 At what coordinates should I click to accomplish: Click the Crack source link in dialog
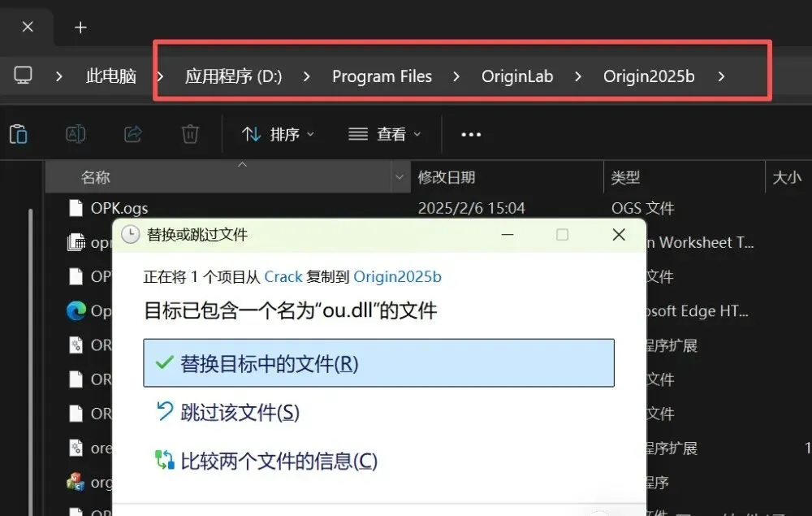coord(283,276)
